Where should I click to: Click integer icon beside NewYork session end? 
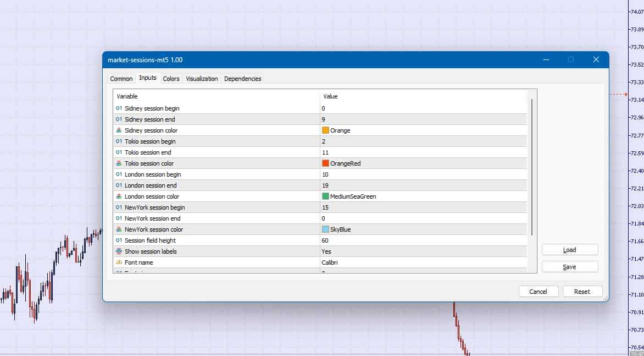tap(119, 218)
